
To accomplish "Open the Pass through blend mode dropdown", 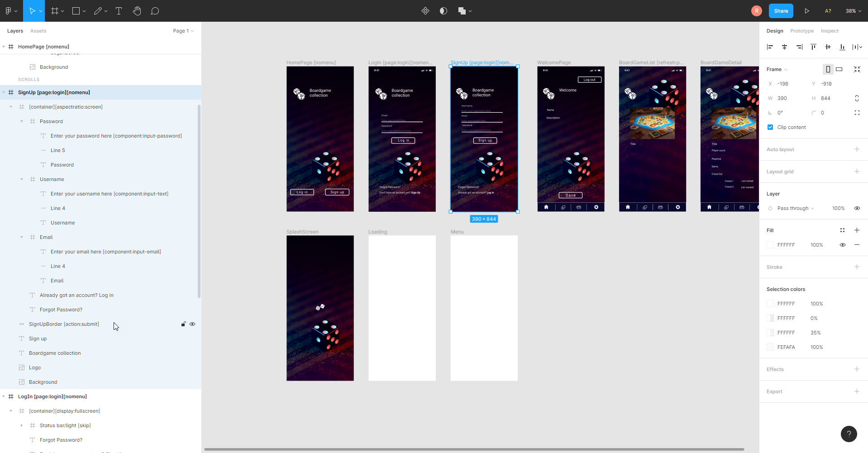I will (796, 208).
